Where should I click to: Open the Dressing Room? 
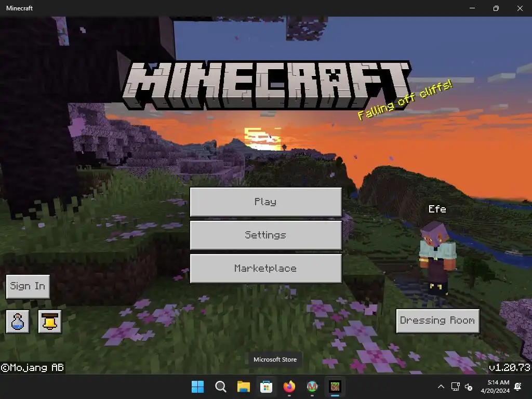[437, 321]
